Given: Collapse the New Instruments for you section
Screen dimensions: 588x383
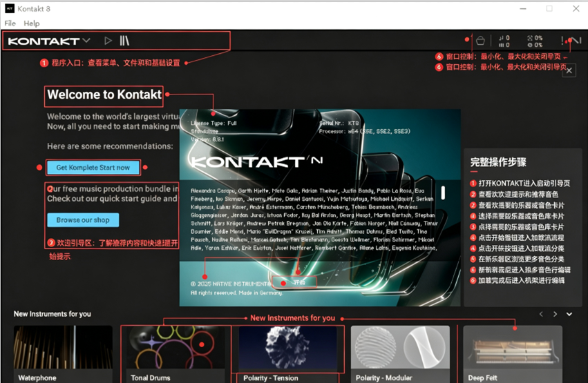Looking at the screenshot, I should (x=569, y=314).
